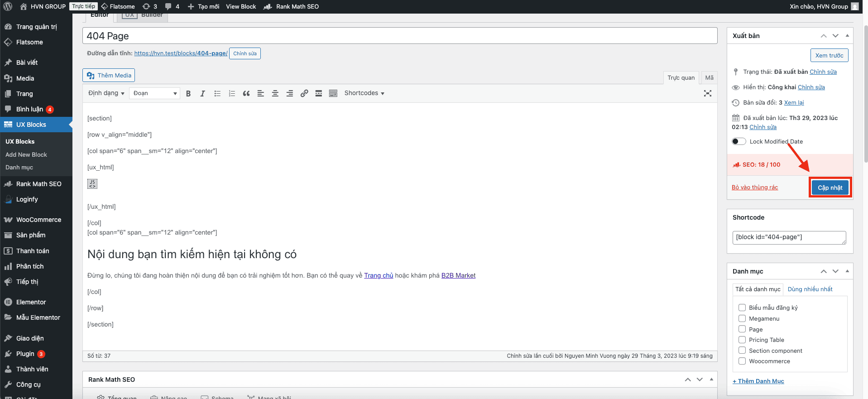Collapse the Rank Math SEO panel
This screenshot has width=868, height=399.
pyautogui.click(x=711, y=380)
